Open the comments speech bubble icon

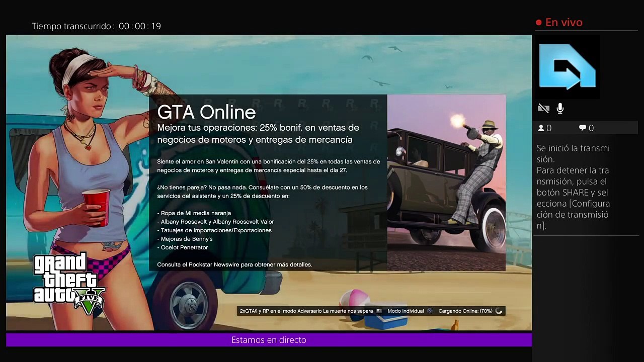coord(583,128)
